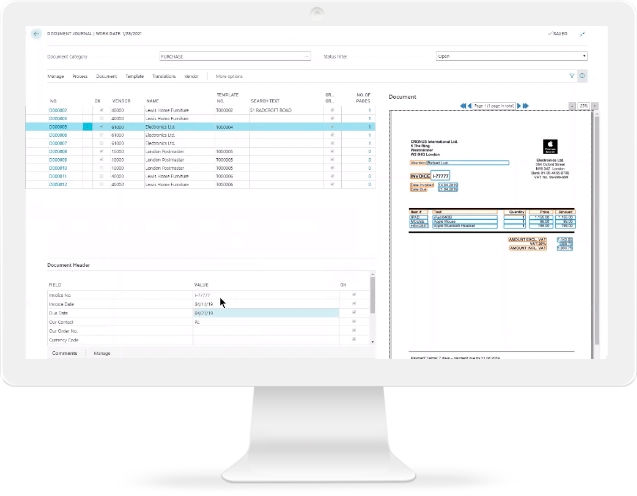This screenshot has width=637, height=496.
Task: Open the Template menu
Action: coord(134,76)
